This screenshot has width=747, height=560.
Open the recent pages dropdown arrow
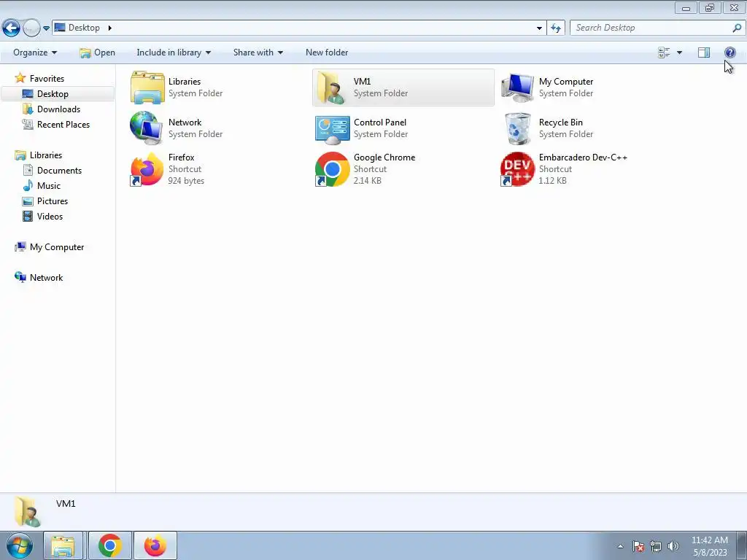pyautogui.click(x=46, y=28)
